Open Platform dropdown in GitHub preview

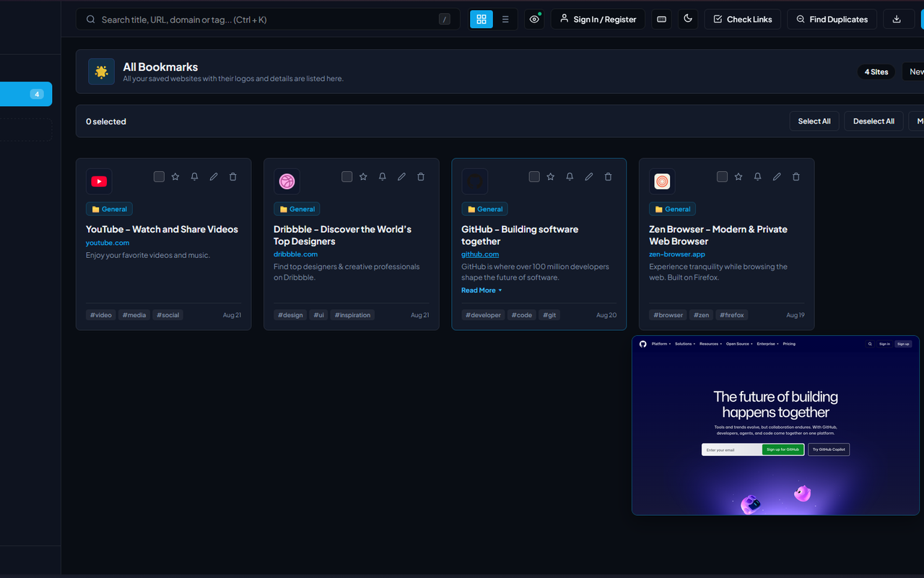tap(661, 344)
